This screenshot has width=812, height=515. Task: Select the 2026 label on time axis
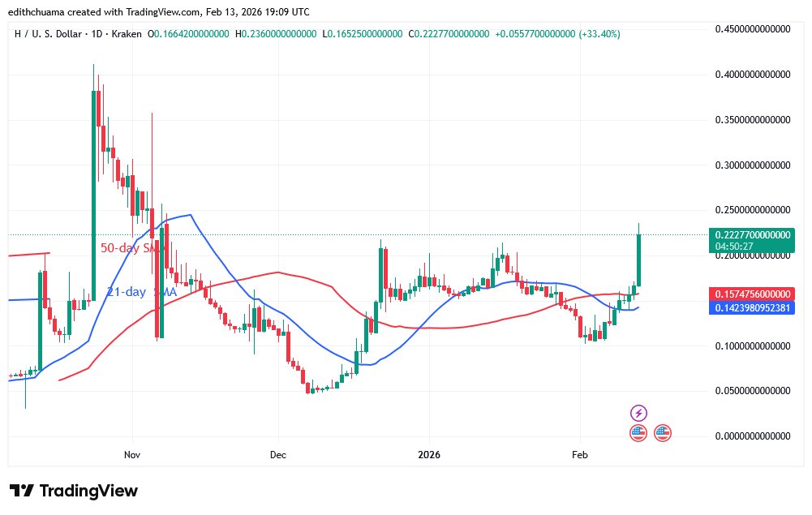pos(428,453)
